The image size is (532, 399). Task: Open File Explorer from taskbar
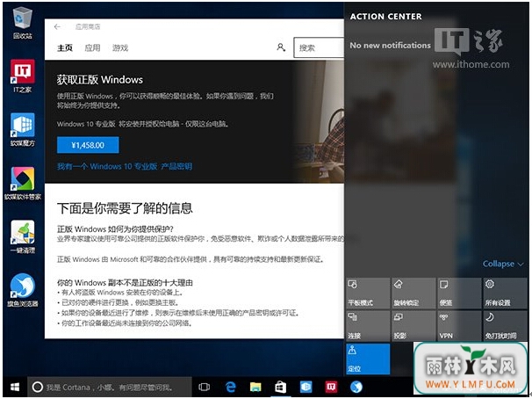(x=255, y=387)
